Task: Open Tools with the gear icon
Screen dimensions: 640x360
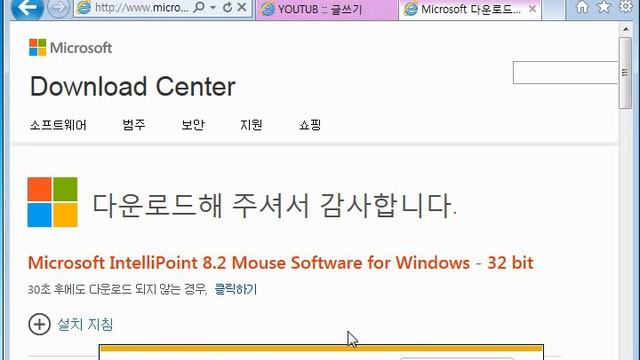Action: tap(626, 7)
